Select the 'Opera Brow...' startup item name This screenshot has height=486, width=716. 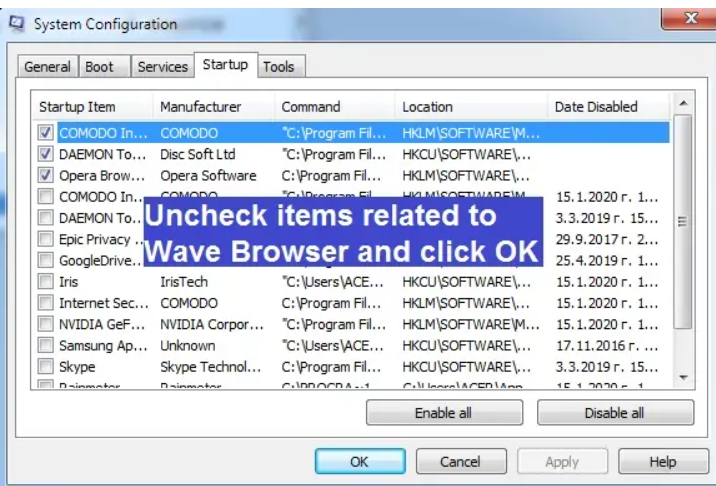[x=102, y=176]
